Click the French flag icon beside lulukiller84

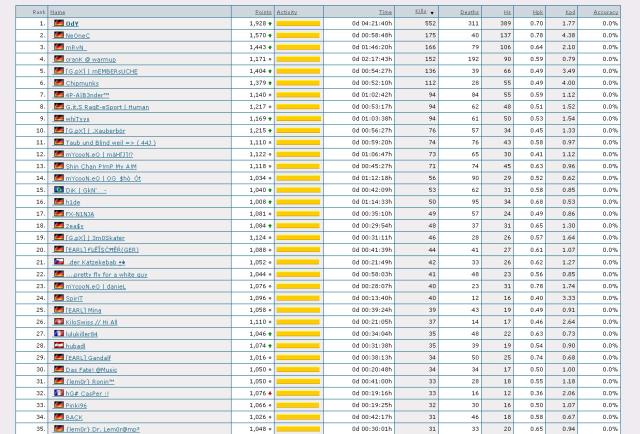click(59, 334)
